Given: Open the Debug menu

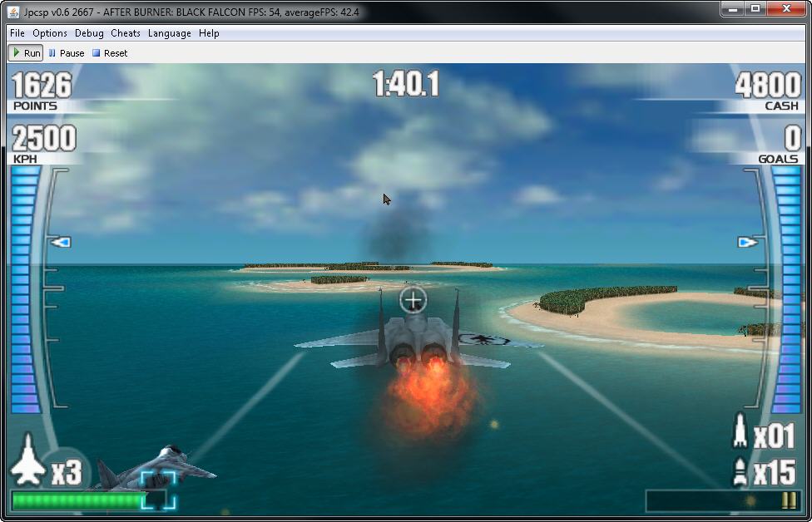Looking at the screenshot, I should (89, 33).
